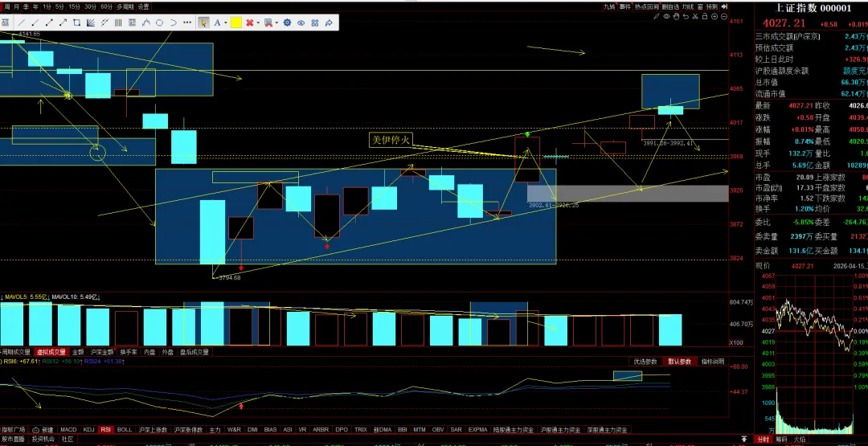Image resolution: width=868 pixels, height=446 pixels.
Task: Select the straight line drawing tool
Action: (x=22, y=23)
